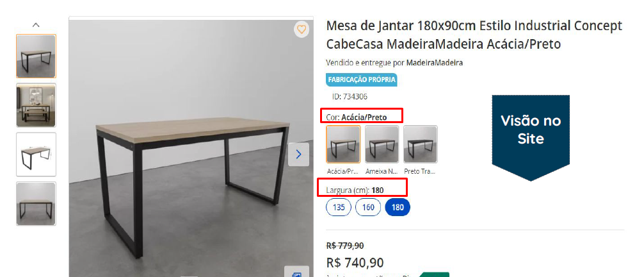
Task: Click the product title text
Action: (474, 35)
